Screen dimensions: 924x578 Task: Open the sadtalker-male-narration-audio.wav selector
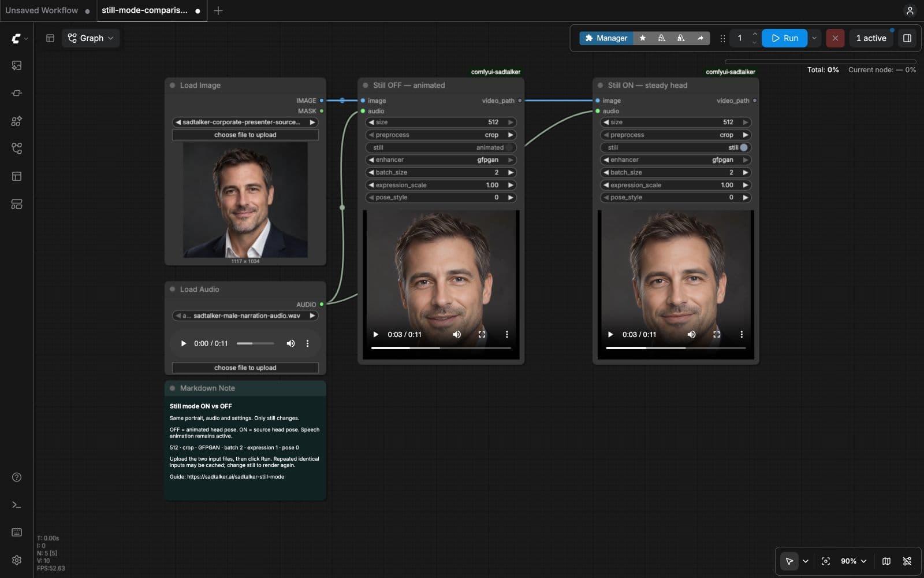tap(245, 316)
